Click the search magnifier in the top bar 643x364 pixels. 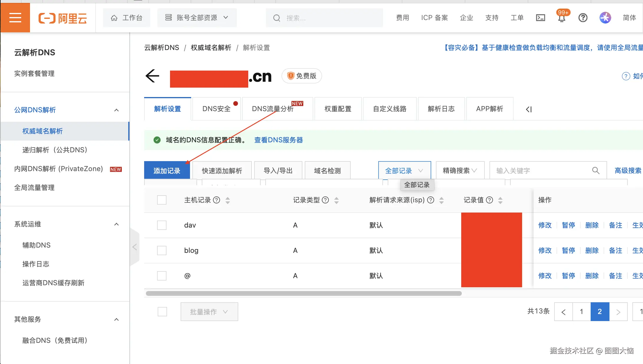click(x=276, y=18)
